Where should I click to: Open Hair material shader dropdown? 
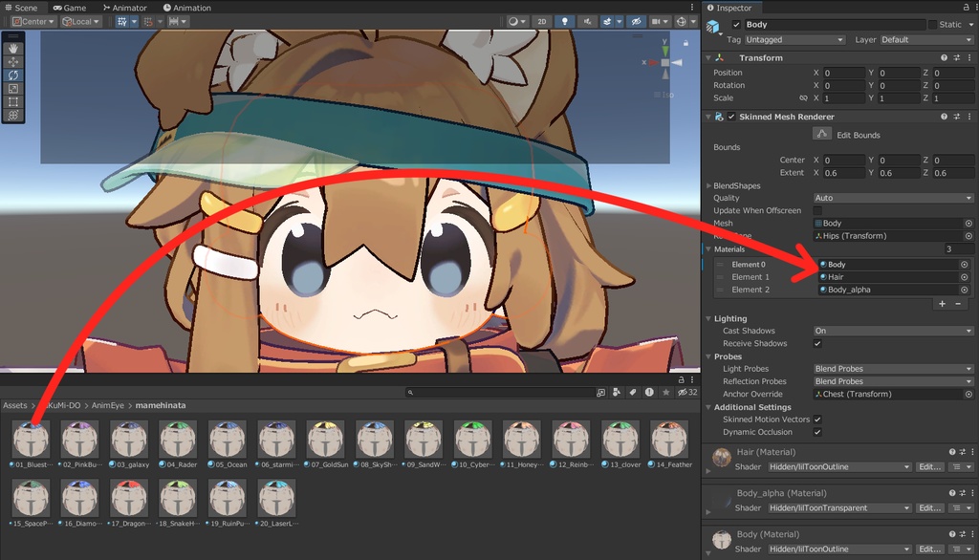839,467
